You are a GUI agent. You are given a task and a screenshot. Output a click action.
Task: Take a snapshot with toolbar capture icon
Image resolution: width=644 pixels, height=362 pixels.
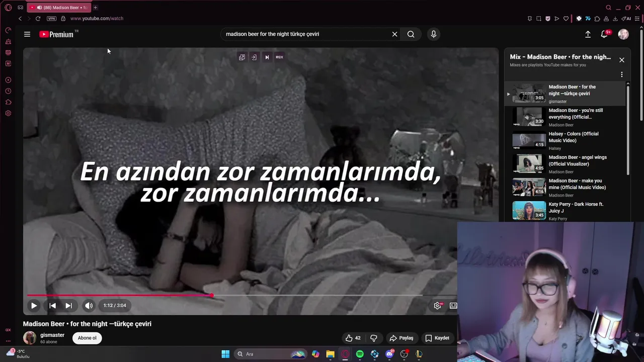point(538,19)
